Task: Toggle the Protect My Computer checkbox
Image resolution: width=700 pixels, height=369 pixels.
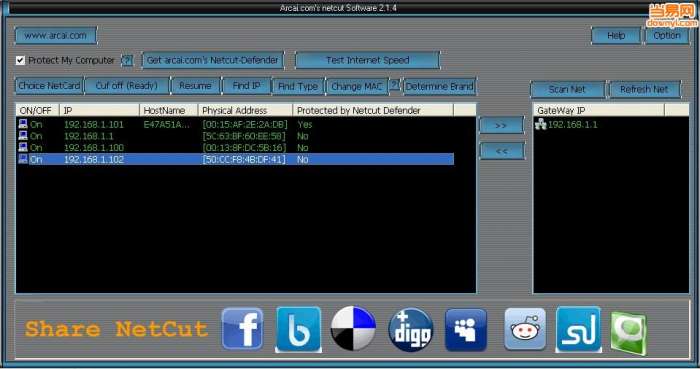Action: 20,60
